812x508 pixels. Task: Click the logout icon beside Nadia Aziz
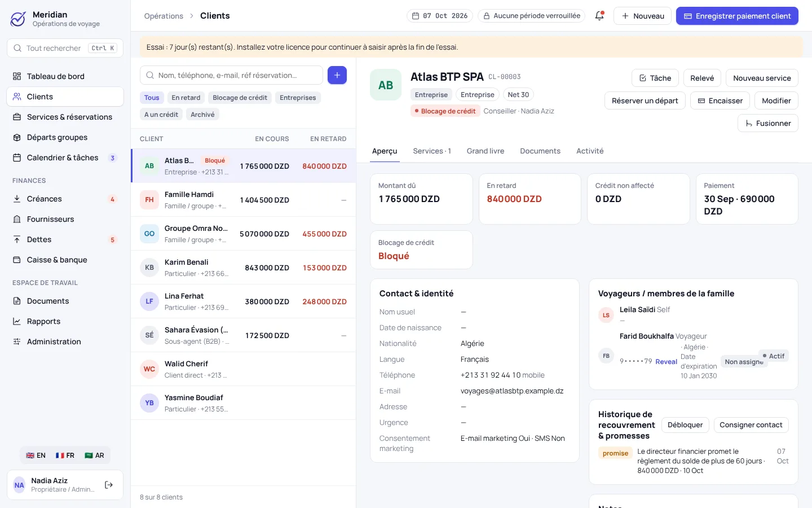[109, 485]
